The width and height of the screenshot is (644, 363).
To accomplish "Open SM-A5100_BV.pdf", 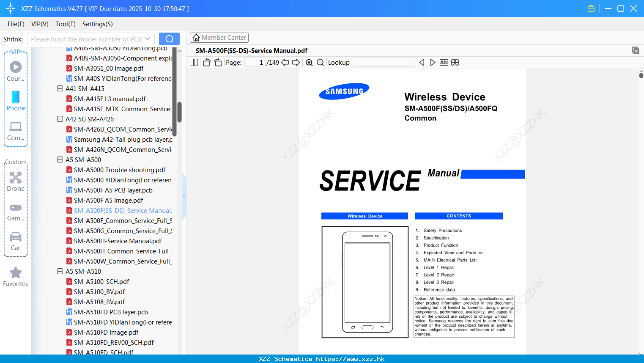I will tap(96, 292).
